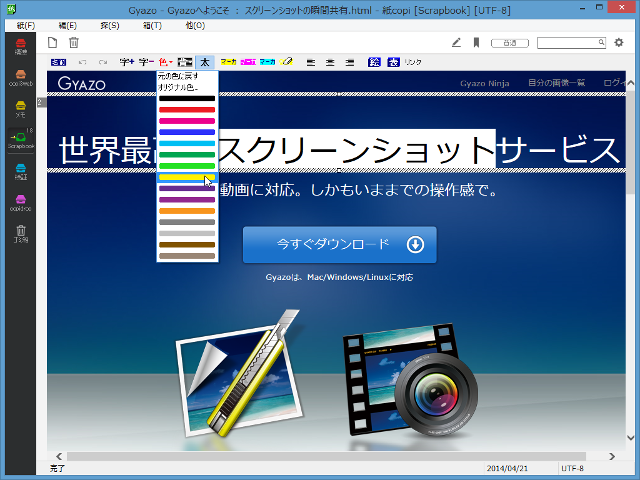Click the bookmark icon
Image resolution: width=640 pixels, height=480 pixels.
coord(477,42)
